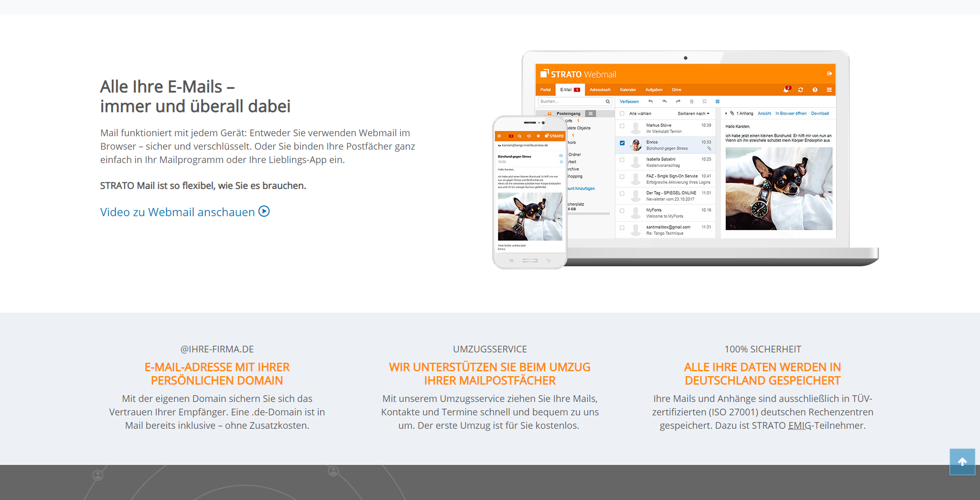The image size is (980, 500).
Task: Tap the settings gear on the phone header
Action: pyautogui.click(x=538, y=136)
